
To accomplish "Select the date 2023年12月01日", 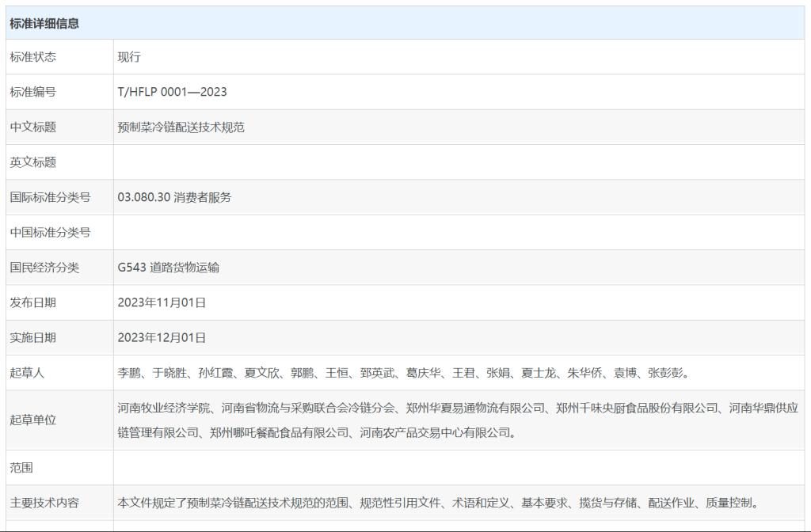I will click(162, 337).
